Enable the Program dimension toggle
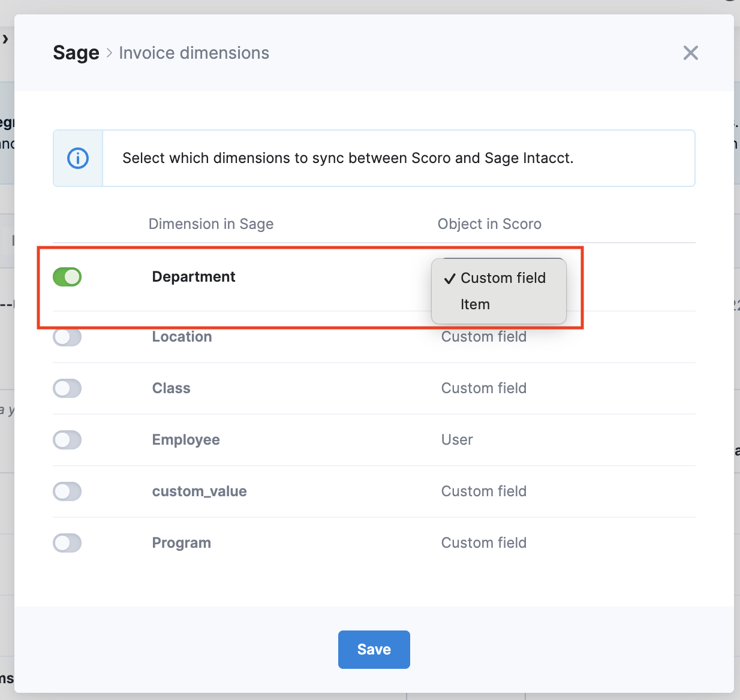740x700 pixels. coord(67,543)
